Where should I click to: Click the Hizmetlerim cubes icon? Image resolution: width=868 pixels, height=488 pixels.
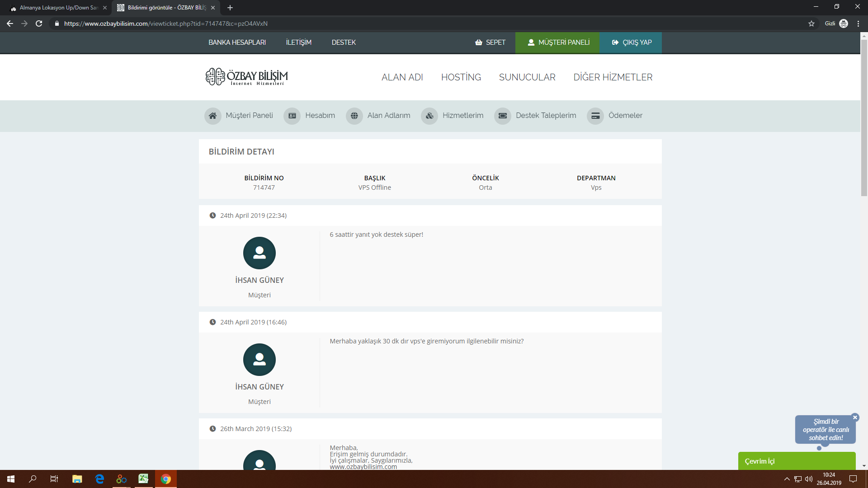click(429, 116)
